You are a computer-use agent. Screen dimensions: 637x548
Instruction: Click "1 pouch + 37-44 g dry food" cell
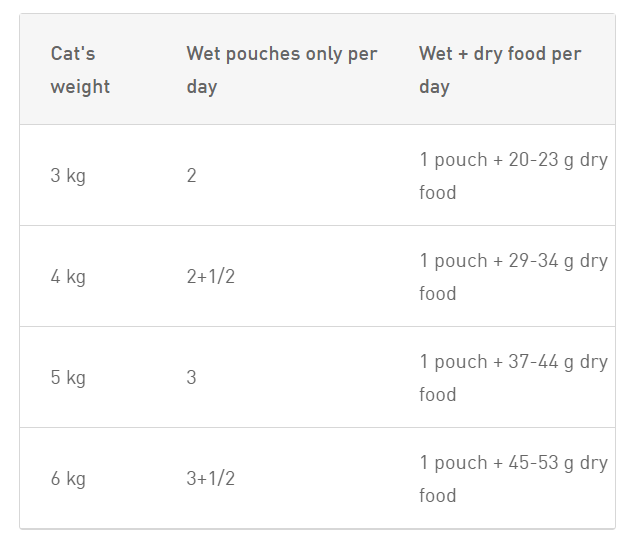pos(514,377)
